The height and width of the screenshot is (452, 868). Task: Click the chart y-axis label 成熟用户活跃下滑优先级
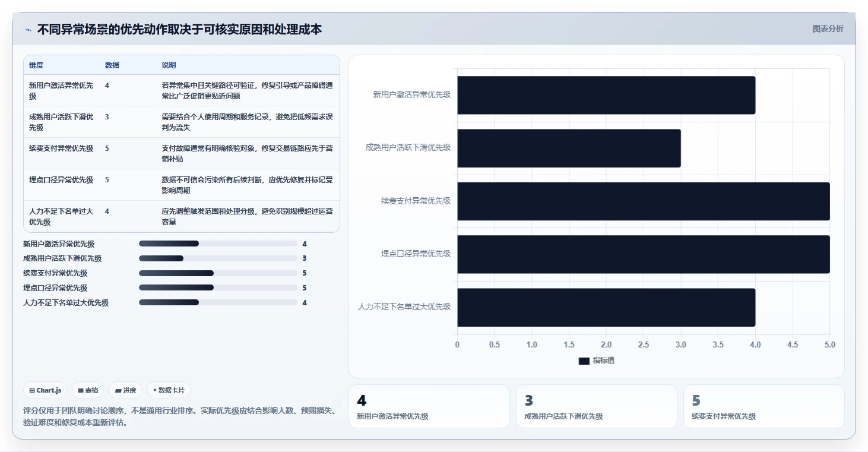coord(408,147)
